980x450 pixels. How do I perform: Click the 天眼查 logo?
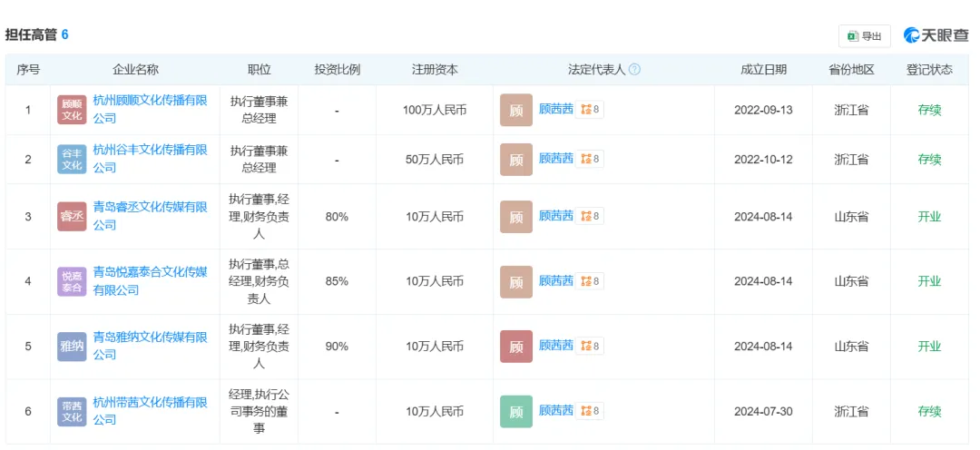pyautogui.click(x=935, y=35)
